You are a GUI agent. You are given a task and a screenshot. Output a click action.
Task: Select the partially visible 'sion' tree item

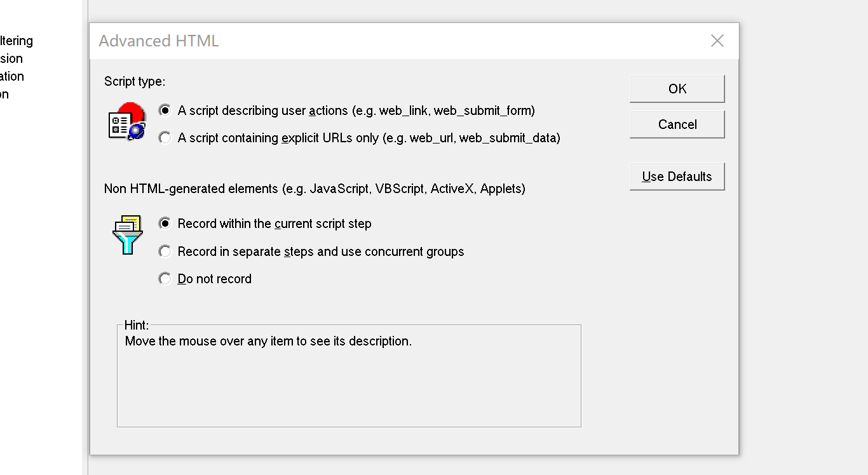point(11,58)
